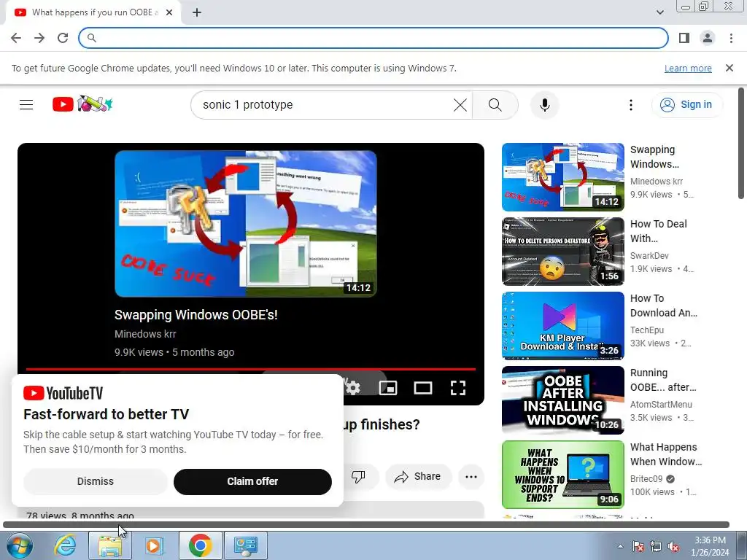The width and height of the screenshot is (747, 560).
Task: Enable miniplayer mode
Action: pos(388,388)
